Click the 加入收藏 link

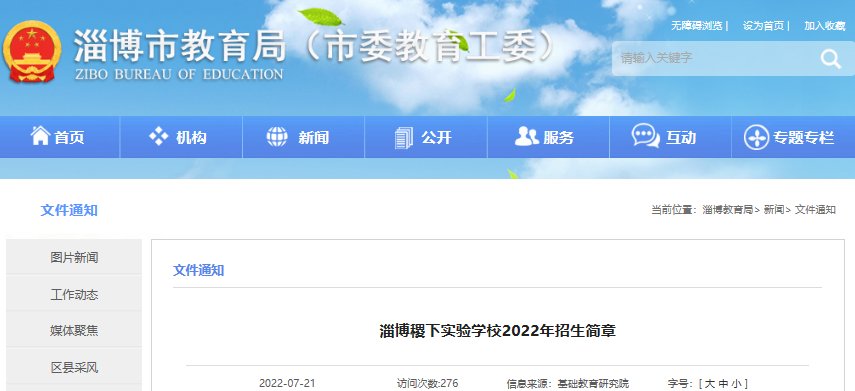[824, 26]
